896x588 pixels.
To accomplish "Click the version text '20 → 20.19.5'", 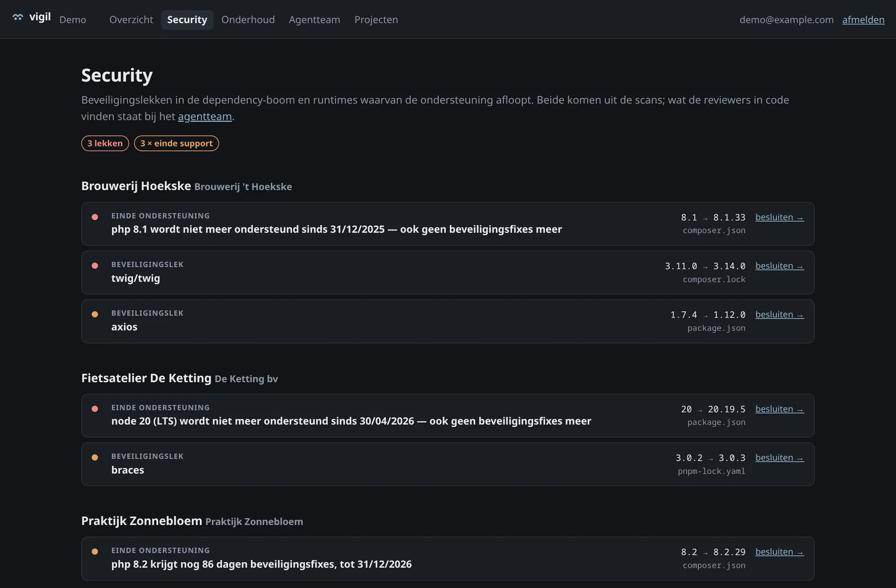I will pos(713,409).
